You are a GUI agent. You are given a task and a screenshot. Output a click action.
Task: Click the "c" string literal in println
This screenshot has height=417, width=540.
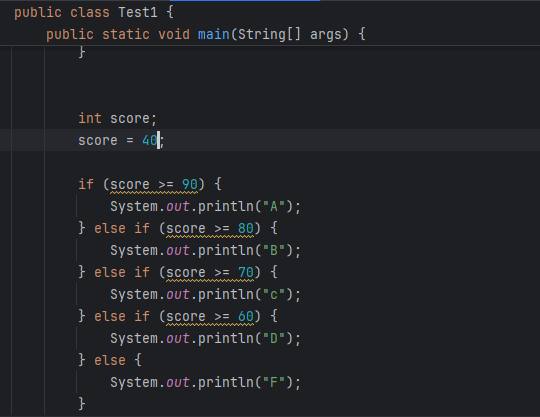point(274,295)
